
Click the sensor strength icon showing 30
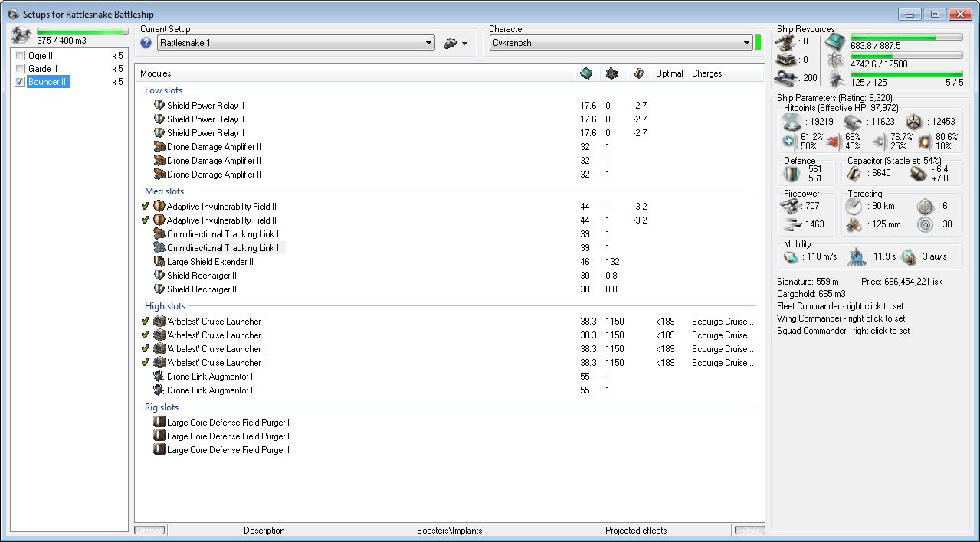coord(925,225)
